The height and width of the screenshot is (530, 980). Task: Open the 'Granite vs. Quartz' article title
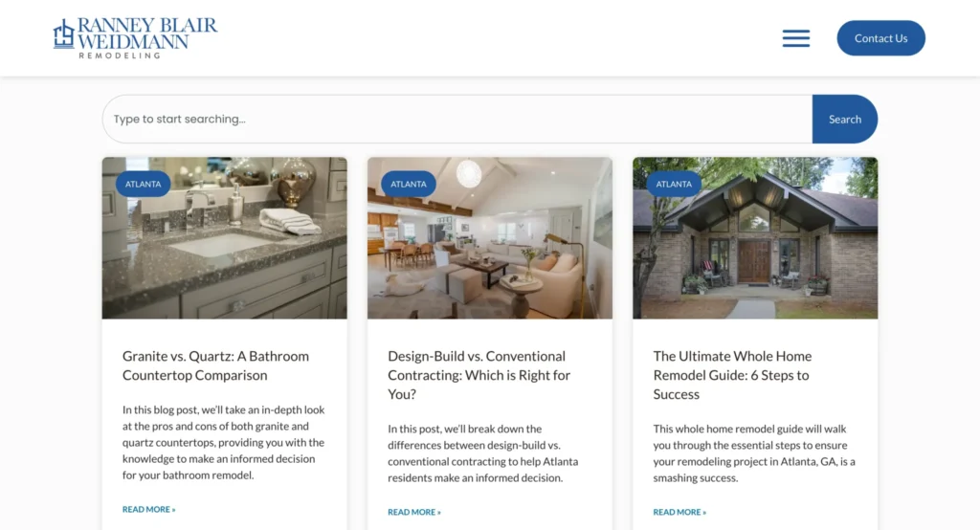tap(215, 365)
